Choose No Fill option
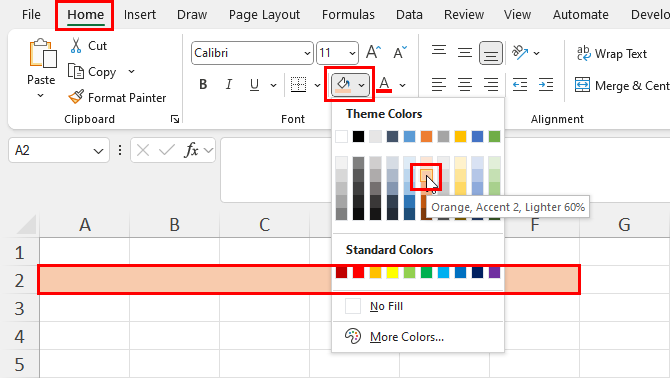The image size is (670, 378). coord(418,306)
